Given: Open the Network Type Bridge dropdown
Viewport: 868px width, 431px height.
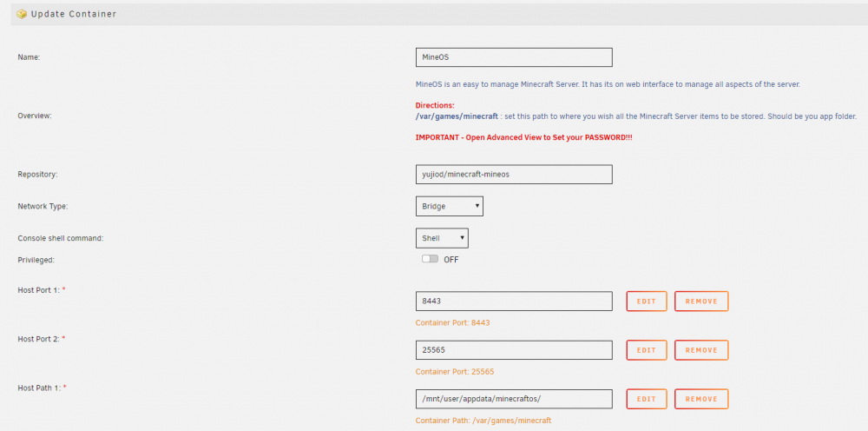Looking at the screenshot, I should [x=449, y=206].
